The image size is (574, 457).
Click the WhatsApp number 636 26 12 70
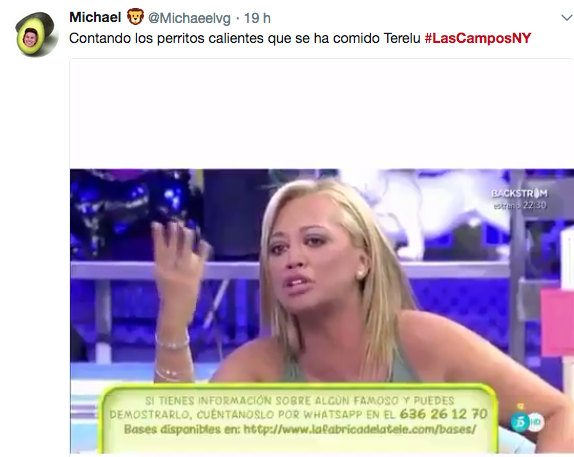pos(443,414)
